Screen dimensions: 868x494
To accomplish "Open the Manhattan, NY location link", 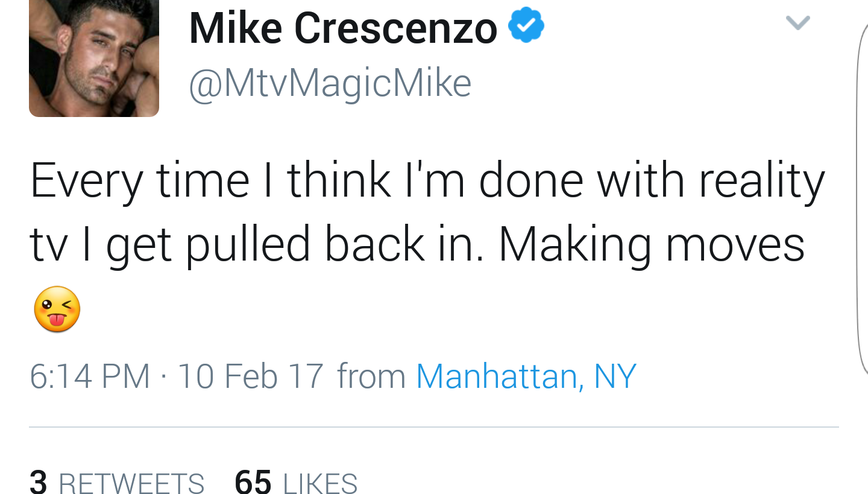I will point(526,376).
